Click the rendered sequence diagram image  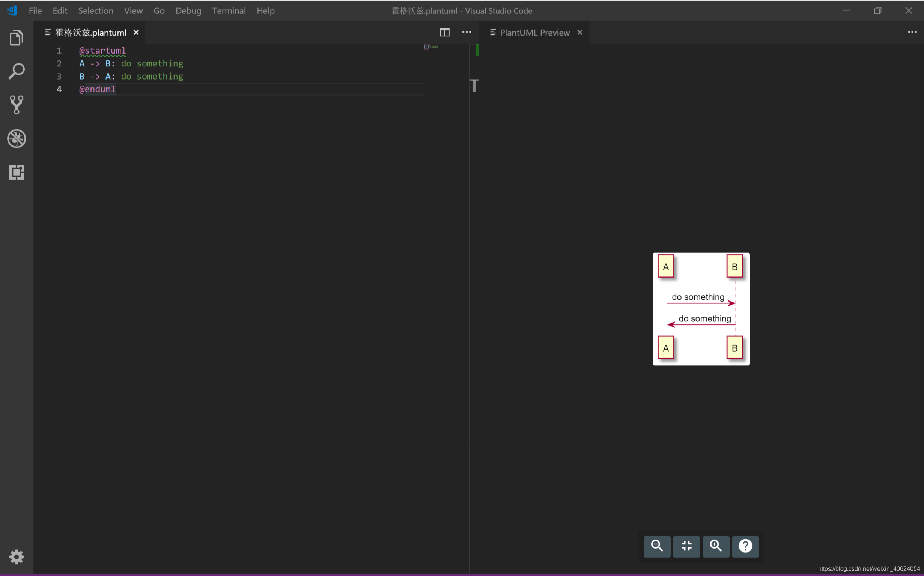pyautogui.click(x=701, y=309)
